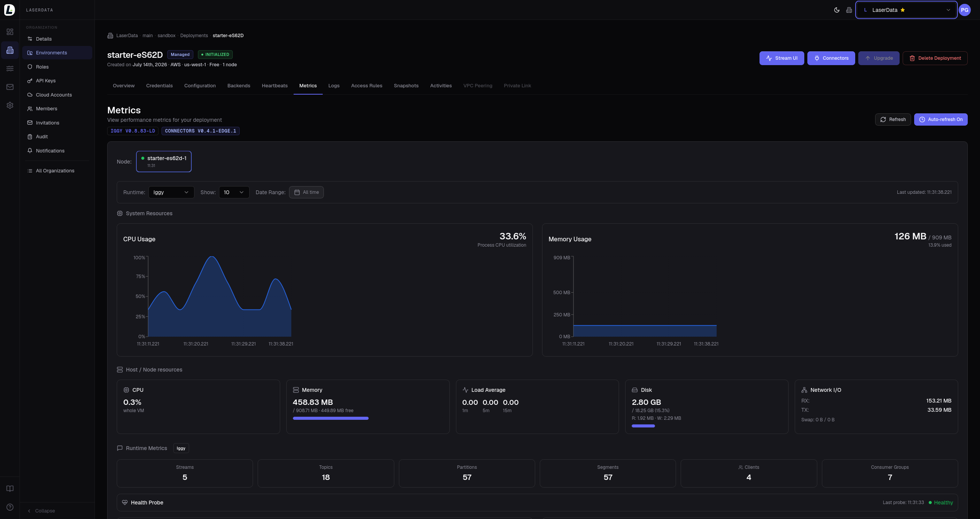Click the System Resources chip icon
This screenshot has width=980, height=519.
120,213
